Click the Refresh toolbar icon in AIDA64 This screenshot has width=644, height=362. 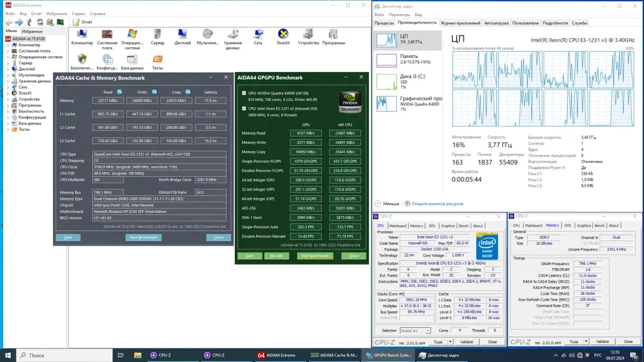39,22
